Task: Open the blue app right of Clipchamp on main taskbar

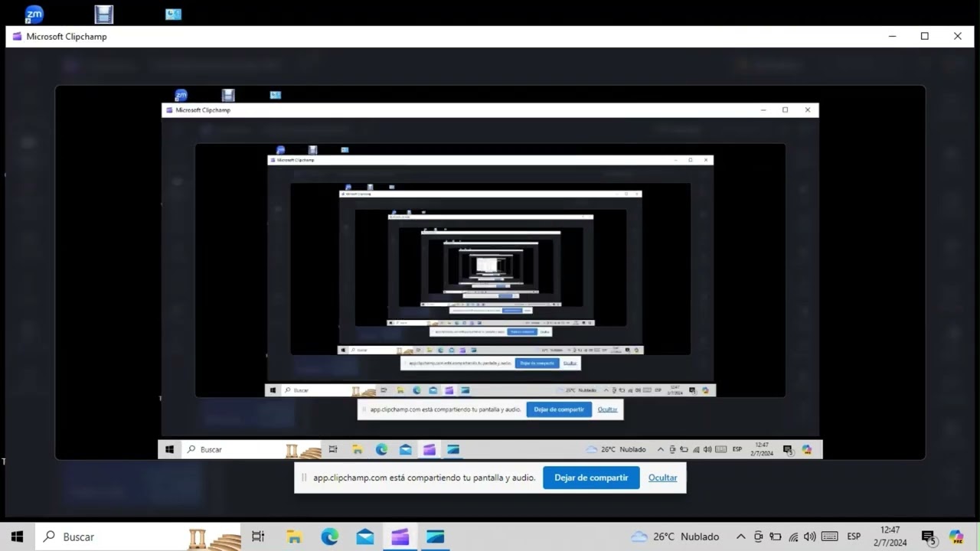Action: click(436, 536)
